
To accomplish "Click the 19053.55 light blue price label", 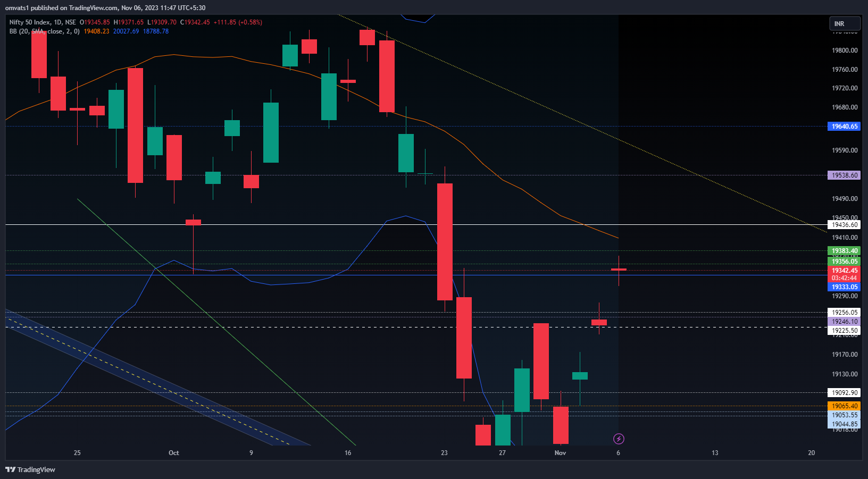I will [844, 415].
